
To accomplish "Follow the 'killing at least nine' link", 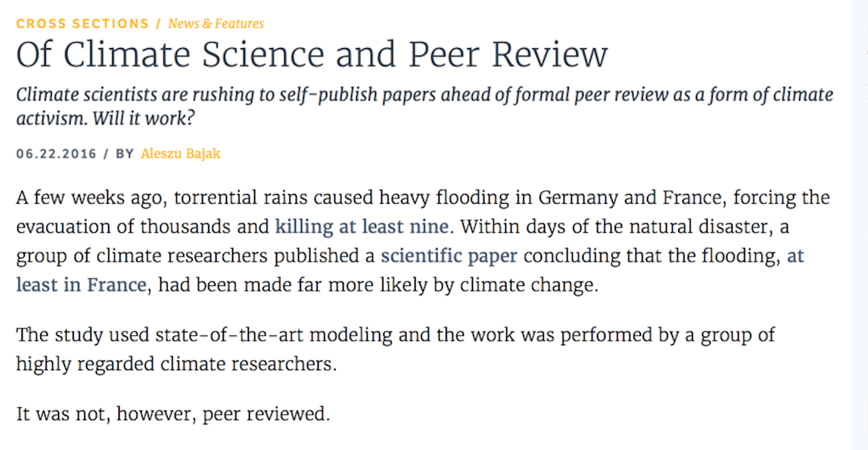I will pyautogui.click(x=361, y=227).
